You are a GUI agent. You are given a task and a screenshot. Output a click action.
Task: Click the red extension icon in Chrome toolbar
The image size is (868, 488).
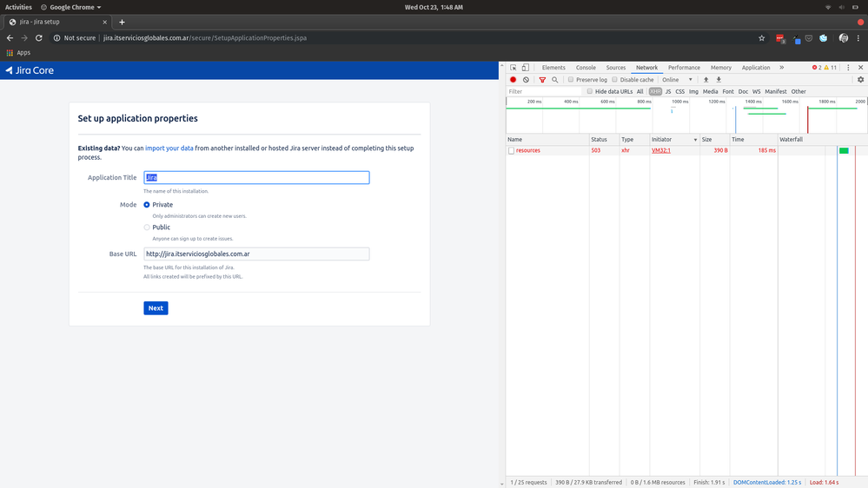pos(780,38)
